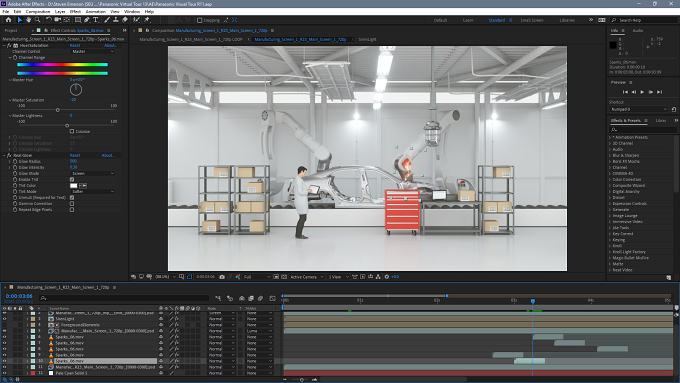Image resolution: width=680 pixels, height=383 pixels.
Task: Toggle the Snapping checkbox
Action: [x=199, y=20]
